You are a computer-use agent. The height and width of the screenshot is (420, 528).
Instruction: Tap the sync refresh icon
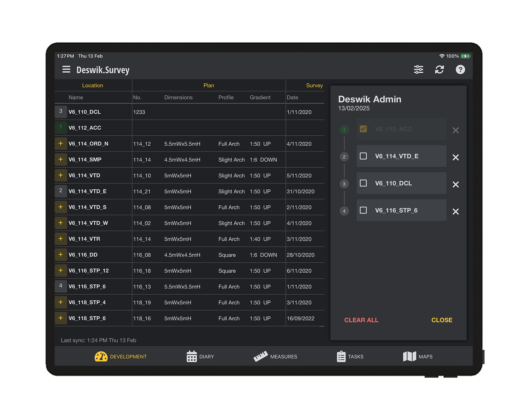pyautogui.click(x=439, y=69)
